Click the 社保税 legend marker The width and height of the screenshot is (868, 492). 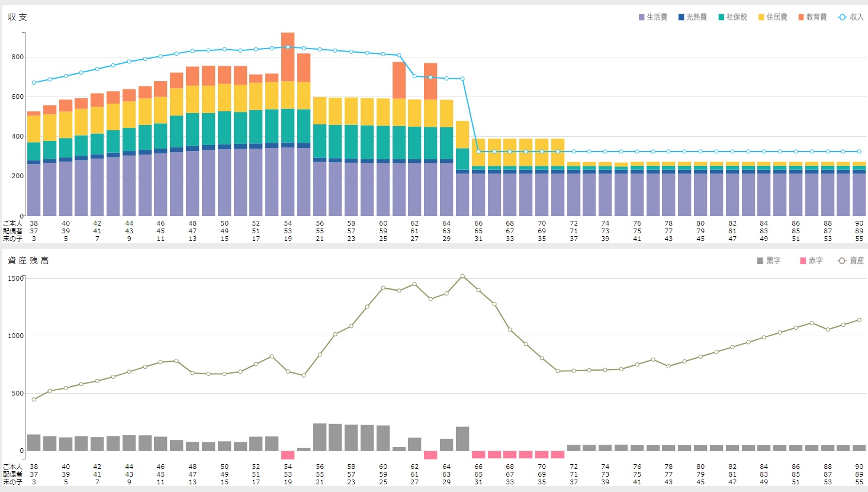[721, 17]
